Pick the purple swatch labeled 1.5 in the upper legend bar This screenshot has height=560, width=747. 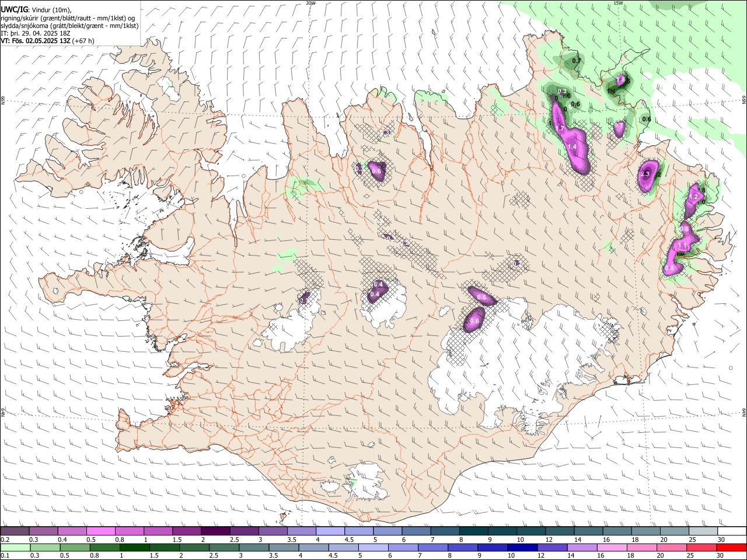click(187, 531)
